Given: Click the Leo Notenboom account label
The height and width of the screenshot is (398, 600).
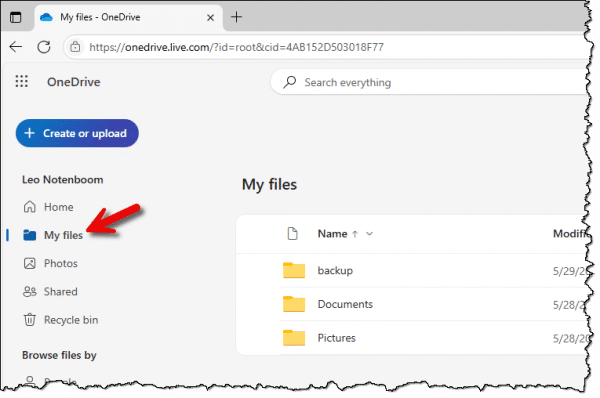Looking at the screenshot, I should (63, 179).
